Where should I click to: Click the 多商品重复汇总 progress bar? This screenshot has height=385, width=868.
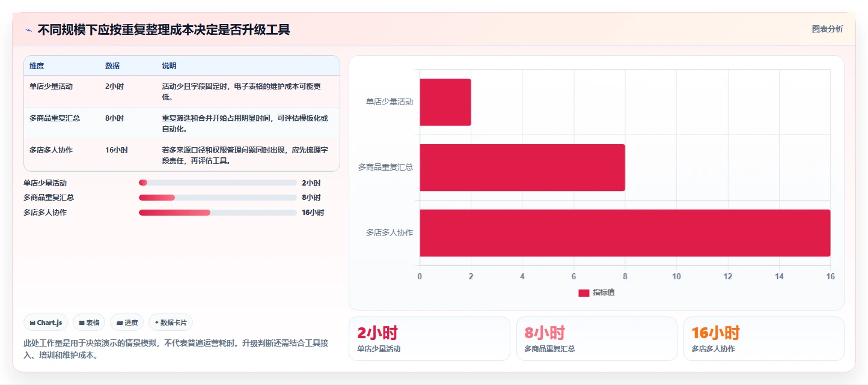coord(218,198)
